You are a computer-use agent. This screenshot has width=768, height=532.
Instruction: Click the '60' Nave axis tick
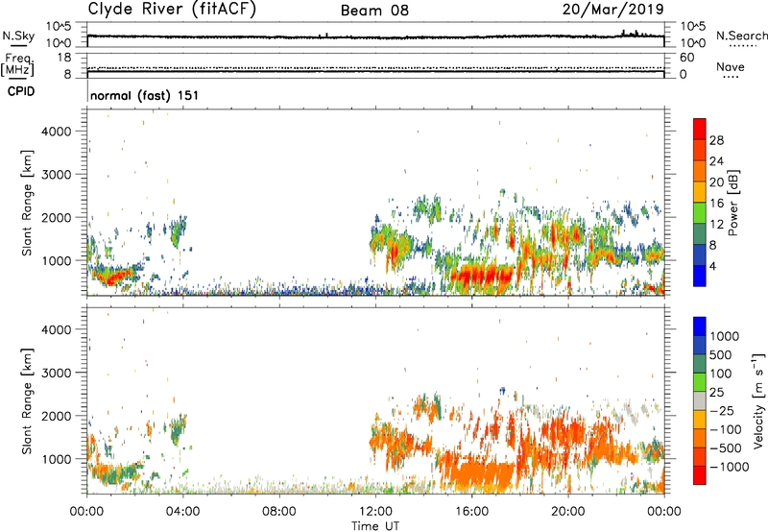[x=686, y=58]
